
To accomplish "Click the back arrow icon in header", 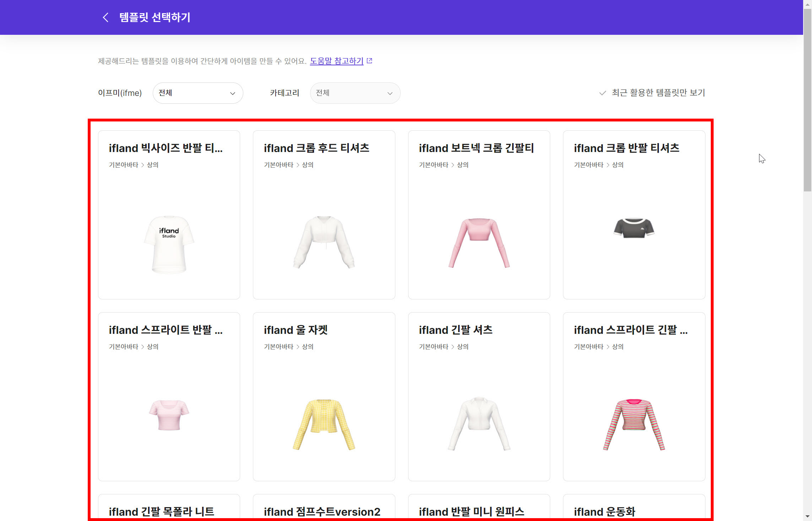I will click(105, 17).
